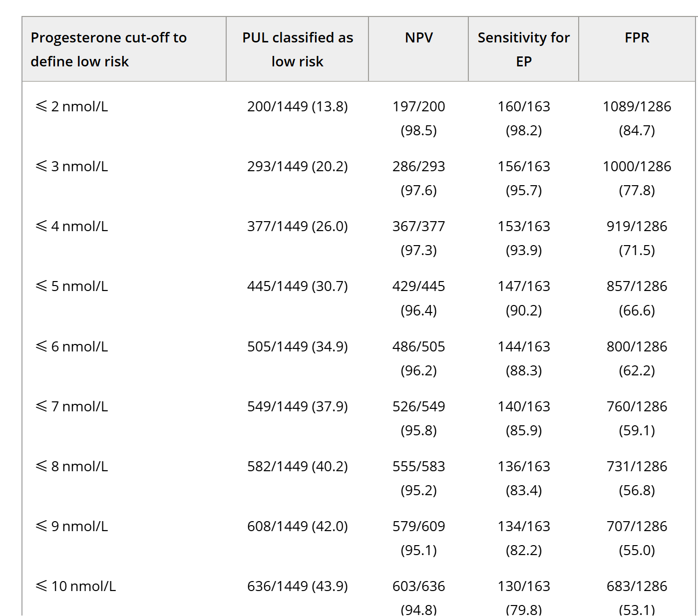This screenshot has height=616, width=698.
Task: Click the ≤ 2 nmol/L row label
Action: pos(72,106)
